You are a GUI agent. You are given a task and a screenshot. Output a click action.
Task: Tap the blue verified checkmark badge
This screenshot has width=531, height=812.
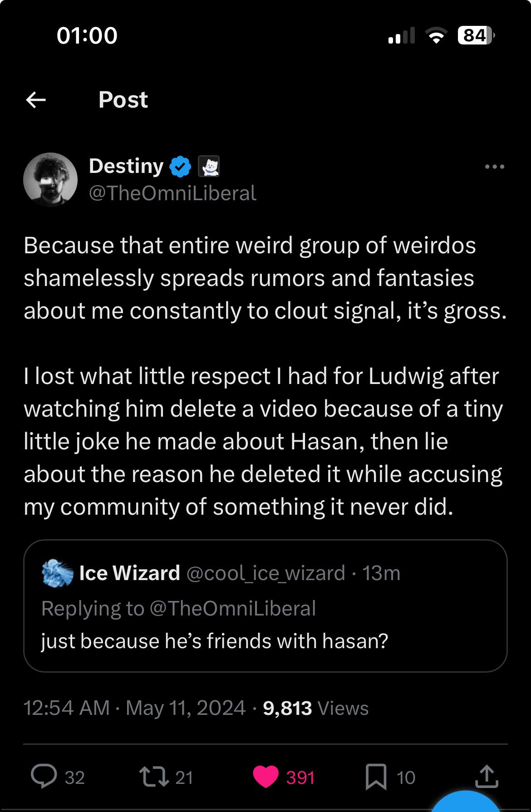pos(180,167)
